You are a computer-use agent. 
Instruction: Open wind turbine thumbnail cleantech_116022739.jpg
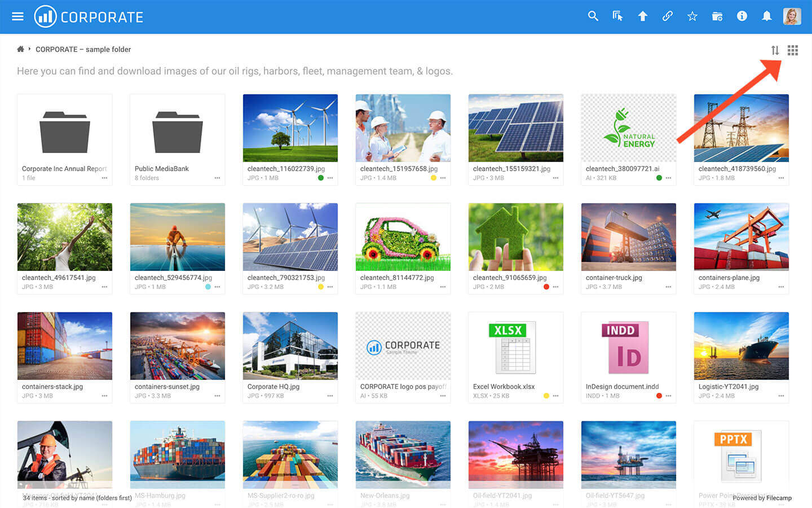coord(290,128)
